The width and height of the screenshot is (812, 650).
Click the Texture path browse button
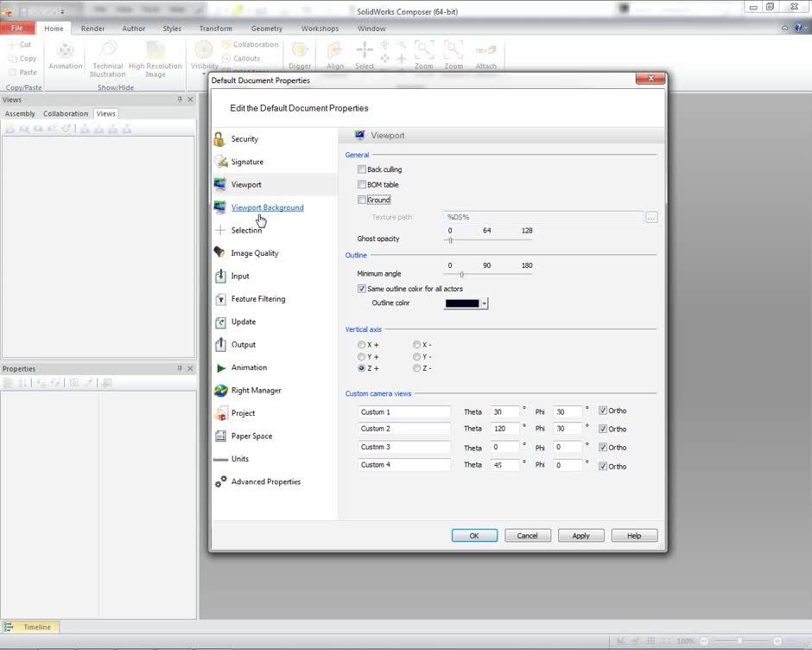pyautogui.click(x=652, y=217)
